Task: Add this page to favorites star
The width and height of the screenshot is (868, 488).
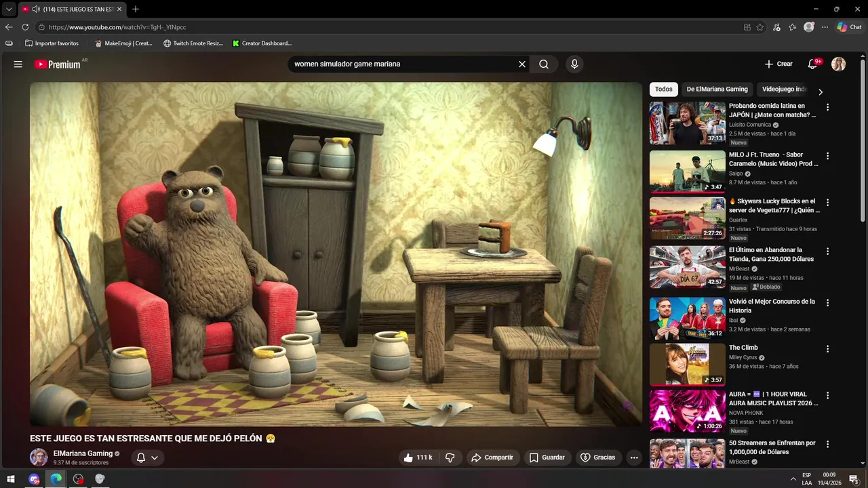Action: [x=760, y=27]
